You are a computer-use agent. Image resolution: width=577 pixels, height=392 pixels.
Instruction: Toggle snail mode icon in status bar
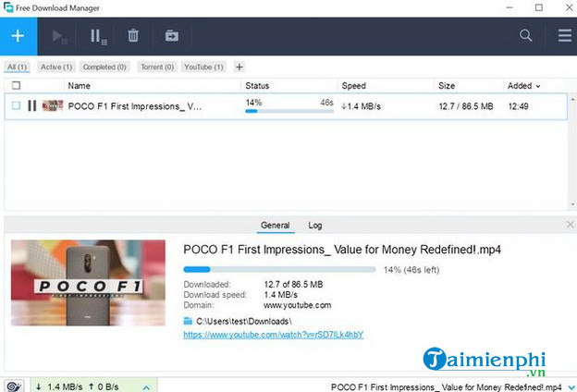click(x=14, y=386)
